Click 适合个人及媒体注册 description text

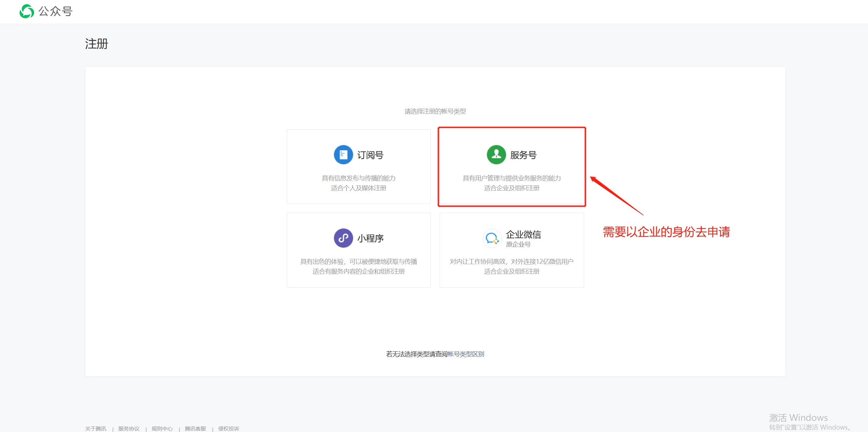coord(358,188)
